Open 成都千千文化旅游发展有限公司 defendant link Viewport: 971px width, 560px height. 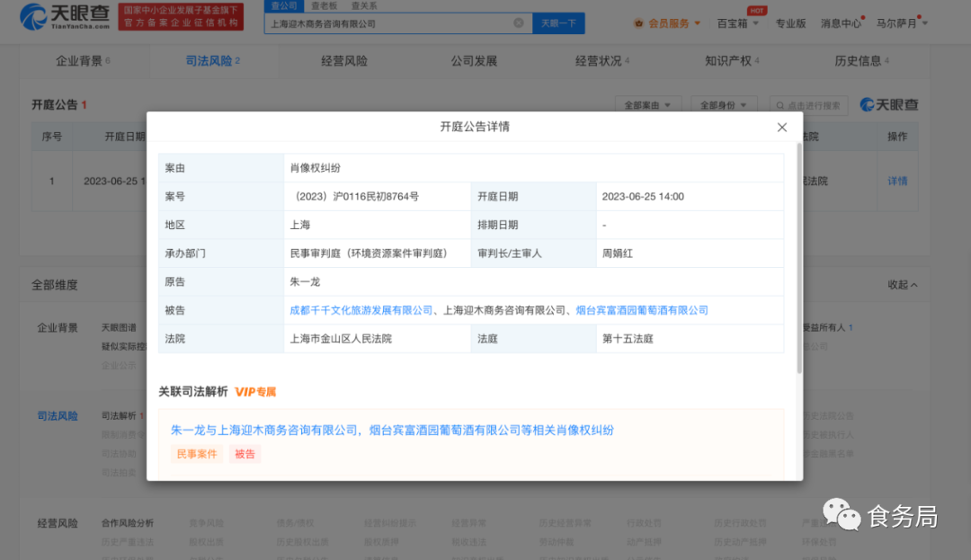(x=361, y=310)
